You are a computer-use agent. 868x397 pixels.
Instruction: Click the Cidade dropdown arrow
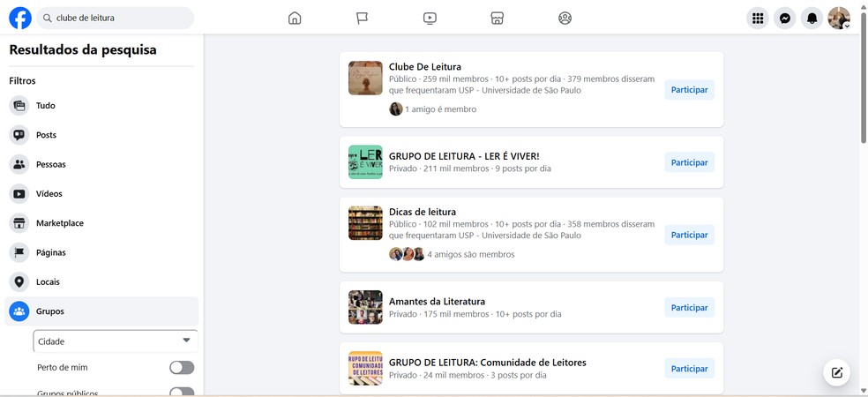pyautogui.click(x=186, y=341)
